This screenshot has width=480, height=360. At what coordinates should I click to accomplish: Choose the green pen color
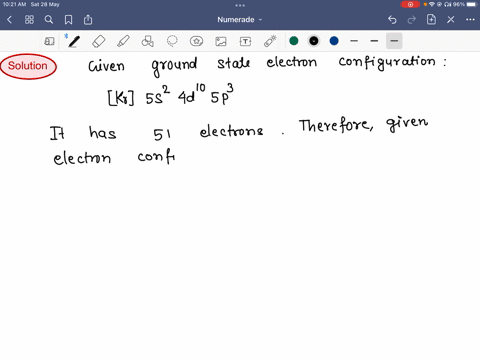coord(294,41)
